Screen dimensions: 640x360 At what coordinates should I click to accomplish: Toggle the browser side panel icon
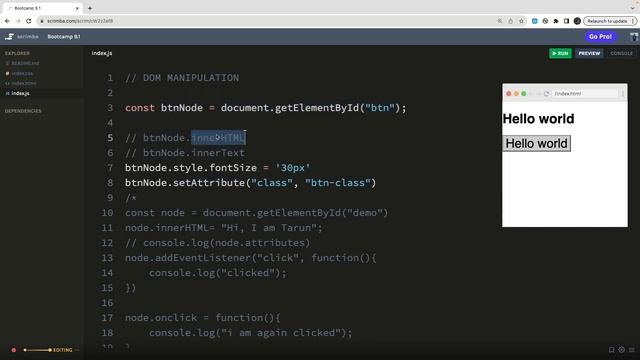point(567,21)
